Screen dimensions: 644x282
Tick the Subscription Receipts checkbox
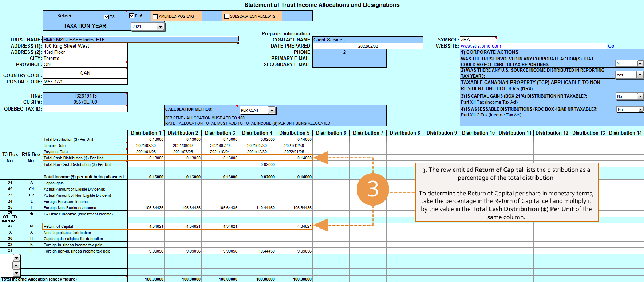coord(226,16)
